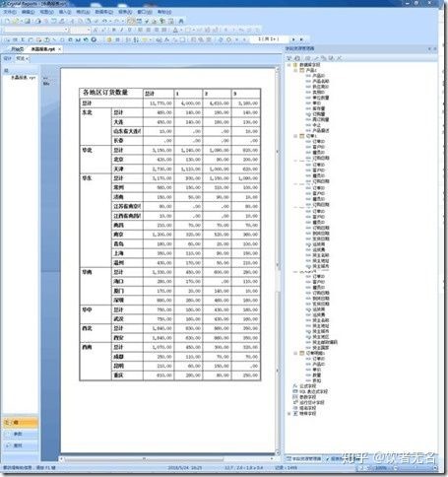Open the 文件 menu
Screen dimensions: 448x477
pyautogui.click(x=10, y=12)
